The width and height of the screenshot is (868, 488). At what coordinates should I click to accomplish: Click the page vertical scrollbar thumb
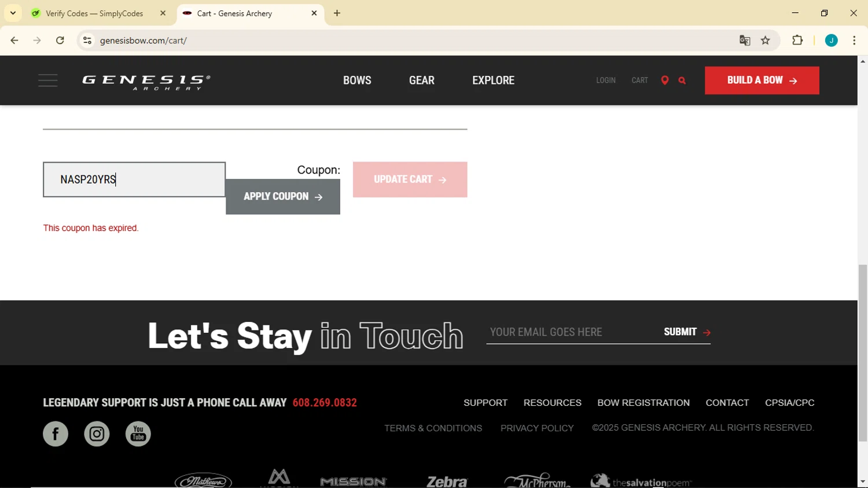pyautogui.click(x=863, y=353)
